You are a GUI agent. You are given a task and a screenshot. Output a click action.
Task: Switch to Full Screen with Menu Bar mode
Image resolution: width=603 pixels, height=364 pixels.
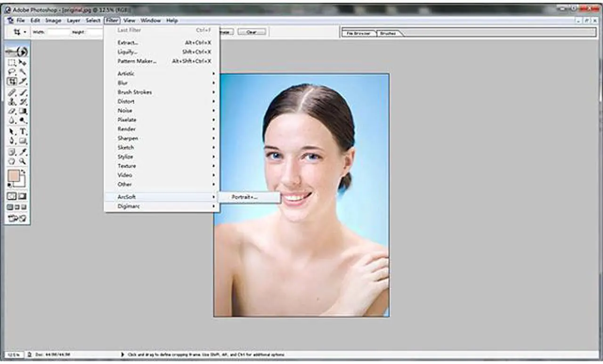[x=17, y=207]
